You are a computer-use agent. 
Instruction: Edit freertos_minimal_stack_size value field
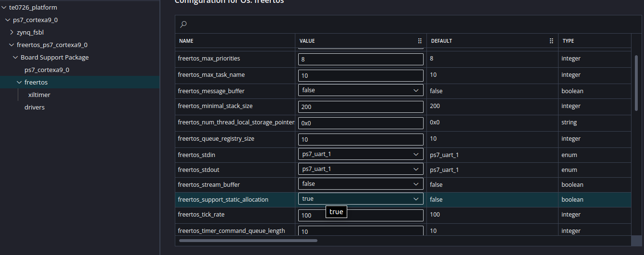[361, 107]
